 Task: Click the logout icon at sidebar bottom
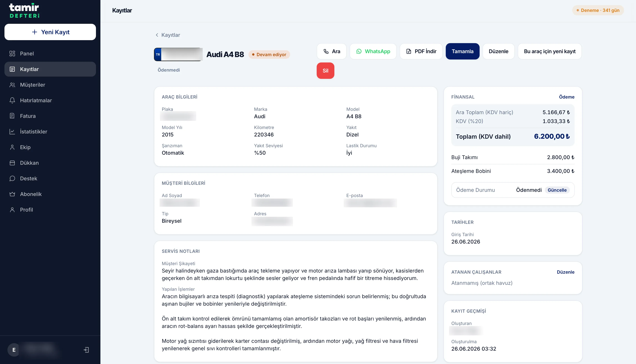click(86, 350)
